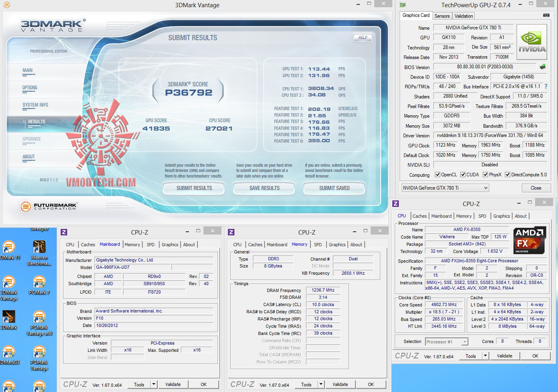Click the GA-990FXA-UD7 model value
The height and width of the screenshot is (392, 558).
tap(133, 267)
